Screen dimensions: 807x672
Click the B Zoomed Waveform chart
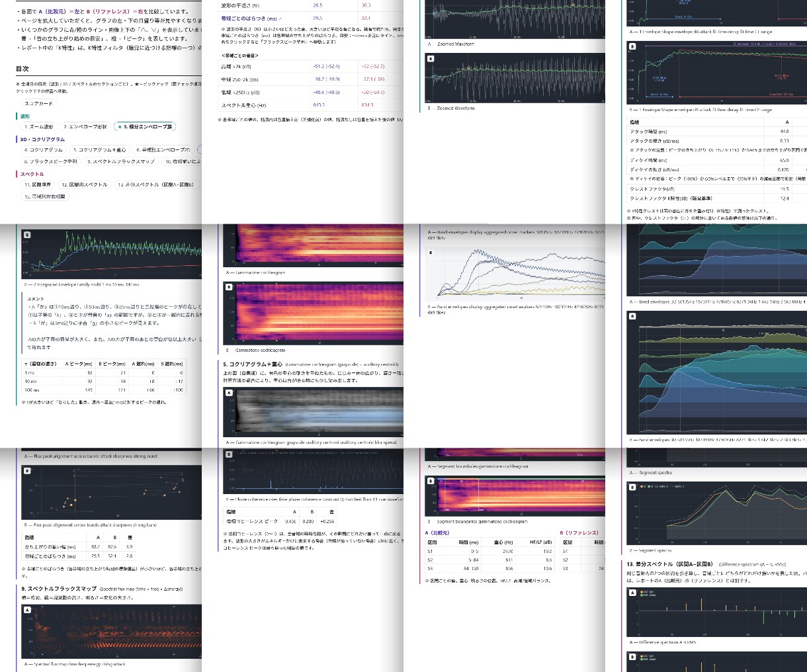515,78
